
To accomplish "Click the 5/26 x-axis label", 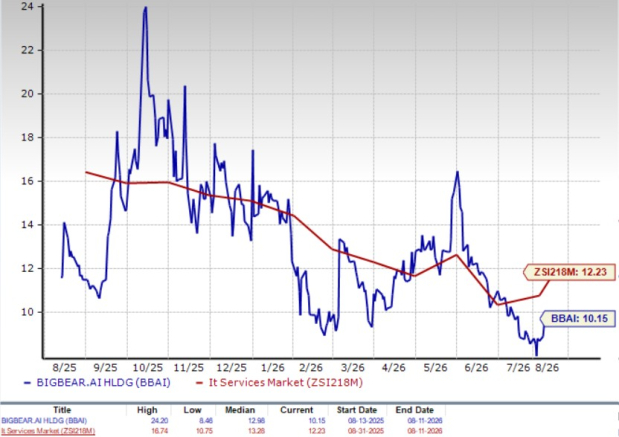I will 435,368.
